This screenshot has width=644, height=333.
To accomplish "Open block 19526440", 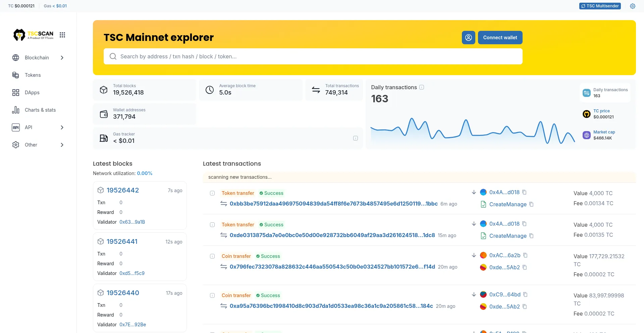I will 123,293.
